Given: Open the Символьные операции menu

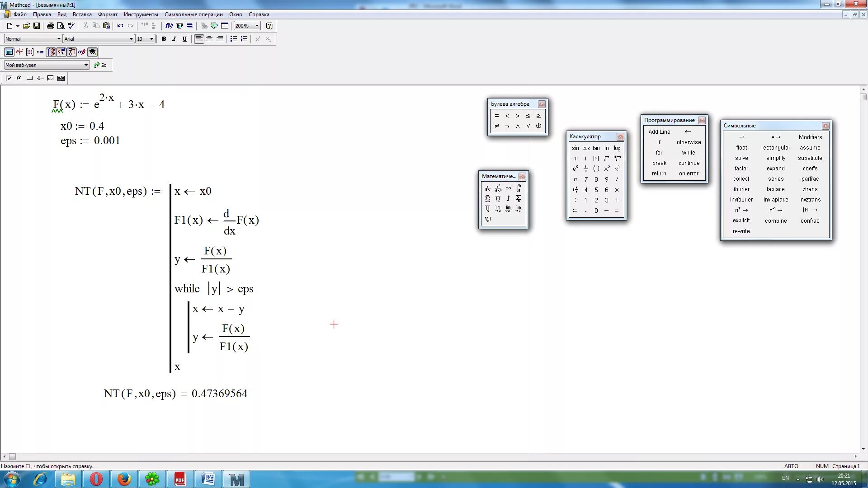Looking at the screenshot, I should point(193,14).
